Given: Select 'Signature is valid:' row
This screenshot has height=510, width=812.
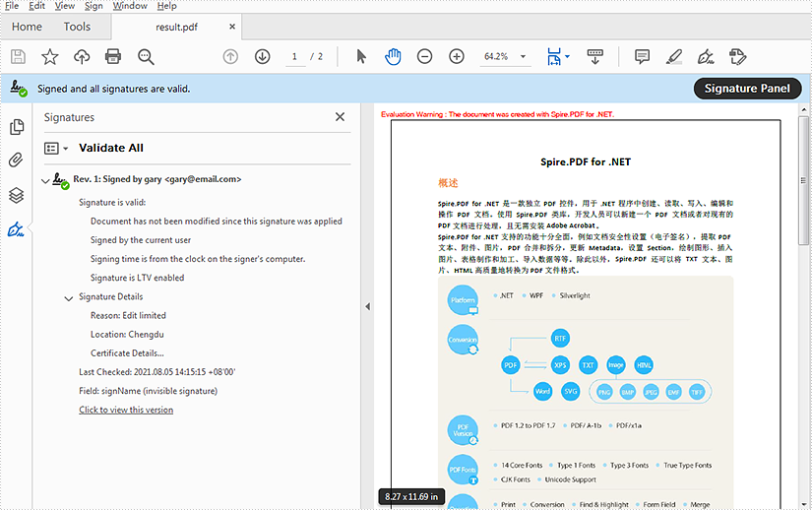Looking at the screenshot, I should click(x=112, y=203).
